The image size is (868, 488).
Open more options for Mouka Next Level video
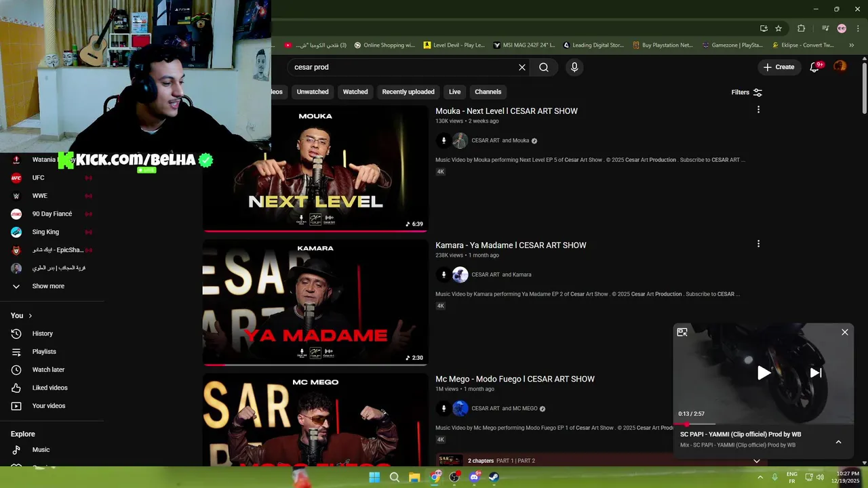coord(758,110)
